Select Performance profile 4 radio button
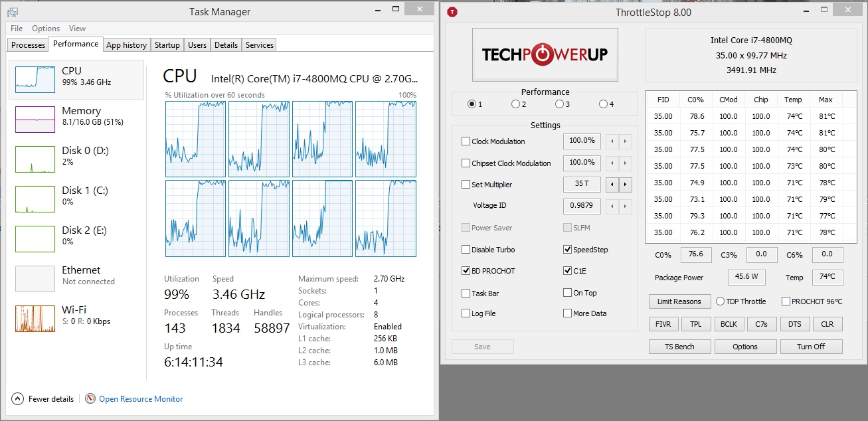This screenshot has width=868, height=421. tap(603, 104)
